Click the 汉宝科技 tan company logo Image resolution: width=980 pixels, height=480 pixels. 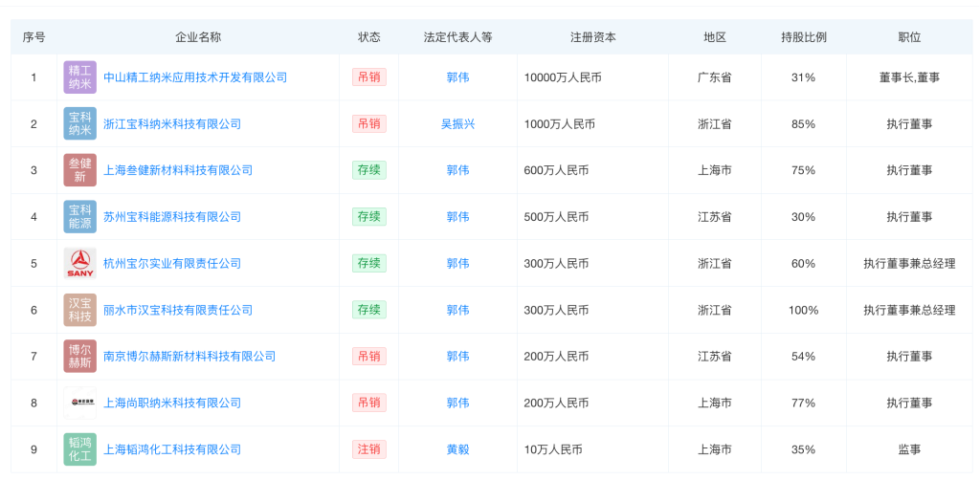[80, 310]
